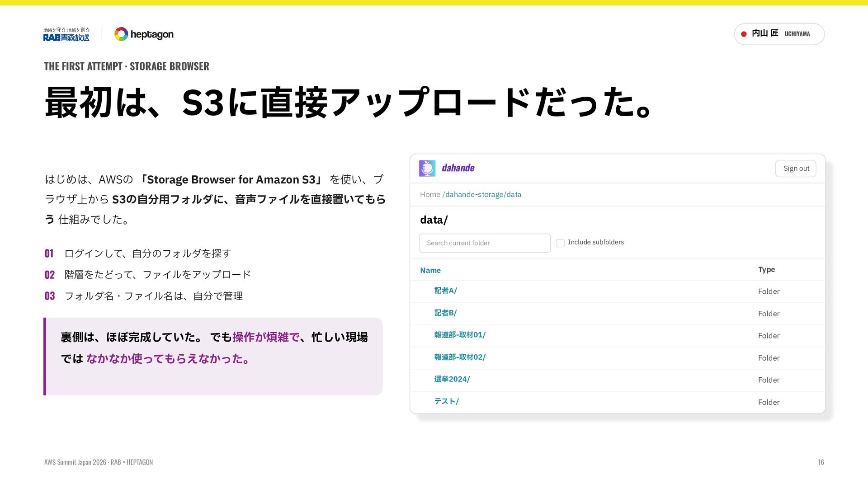Click the THE FIRST ATTEMPT · STORAGE BROWSER subtitle
The height and width of the screenshot is (488, 868).
pos(127,66)
